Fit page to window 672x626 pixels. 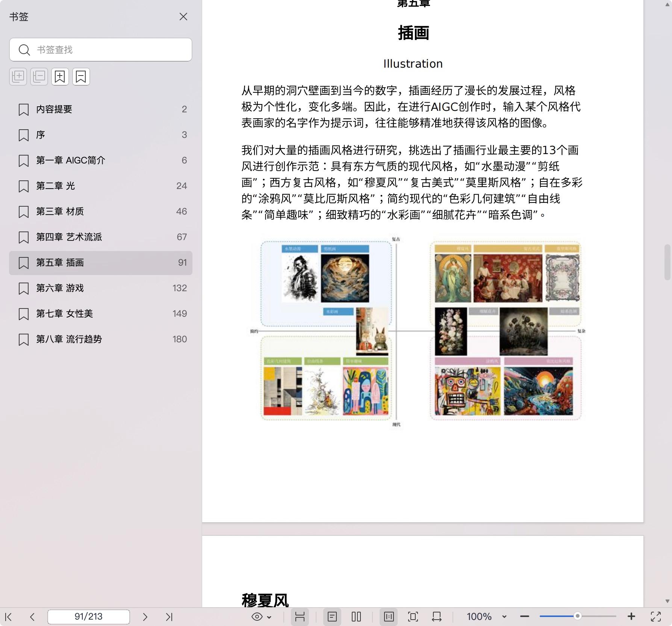(x=413, y=617)
